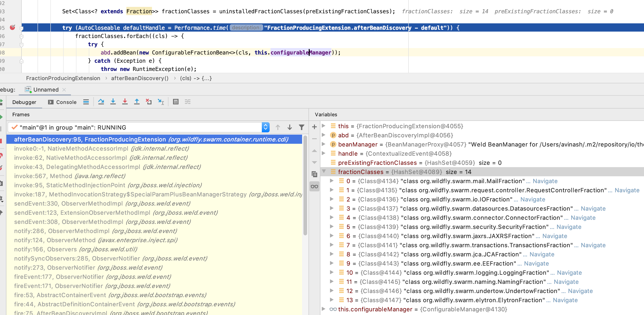The image size is (644, 315).
Task: Click the fold marker on line 99
Action: tap(22, 61)
